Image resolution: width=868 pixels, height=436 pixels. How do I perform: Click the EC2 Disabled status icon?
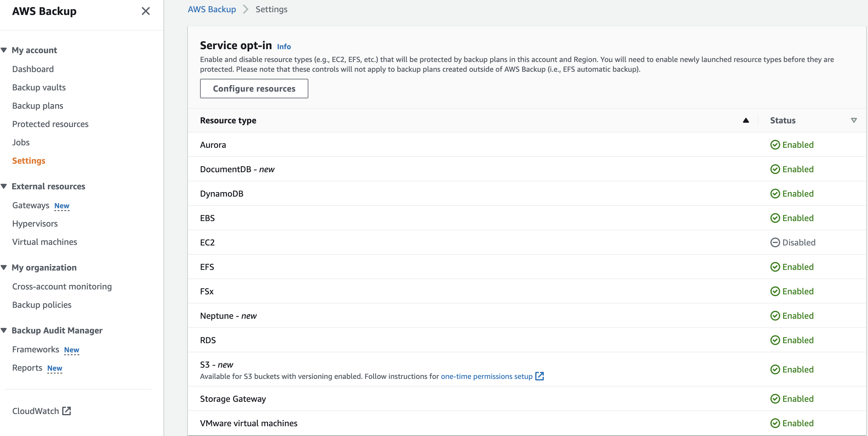[775, 242]
